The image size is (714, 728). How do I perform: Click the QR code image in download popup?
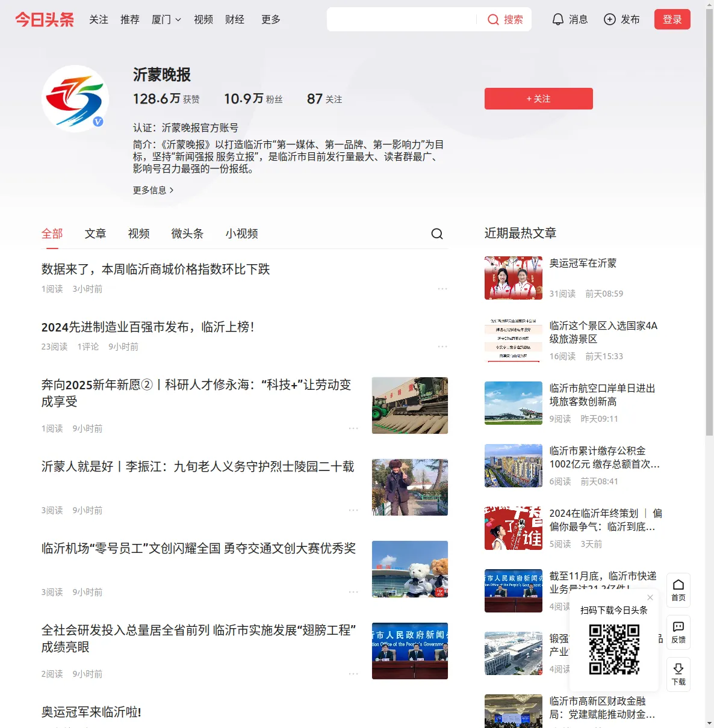pyautogui.click(x=614, y=649)
